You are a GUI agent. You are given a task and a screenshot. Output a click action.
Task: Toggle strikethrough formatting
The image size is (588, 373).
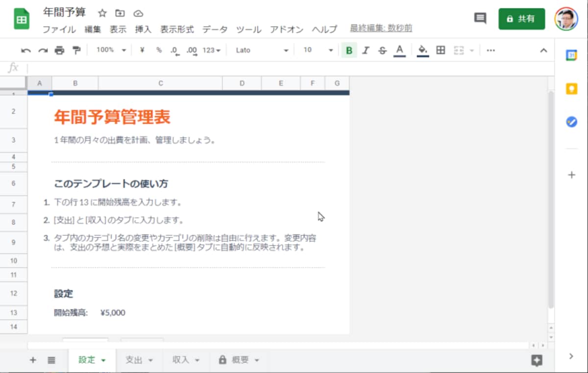pos(383,50)
